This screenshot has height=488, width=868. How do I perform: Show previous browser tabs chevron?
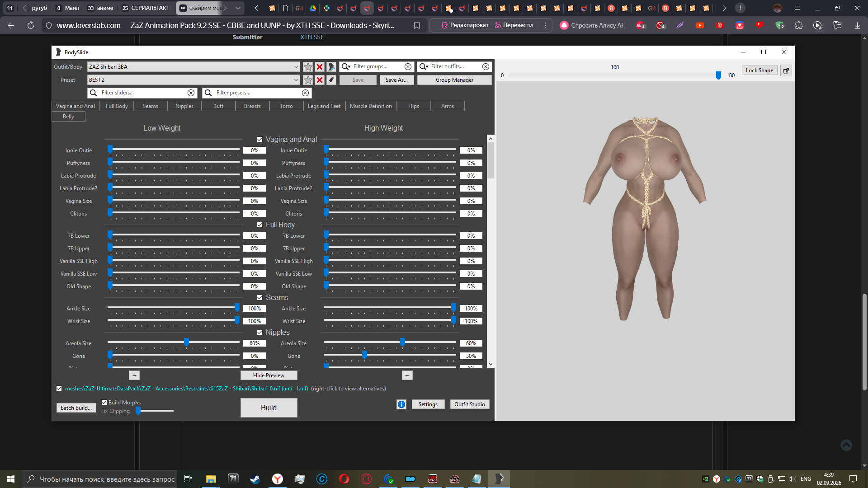click(x=257, y=8)
